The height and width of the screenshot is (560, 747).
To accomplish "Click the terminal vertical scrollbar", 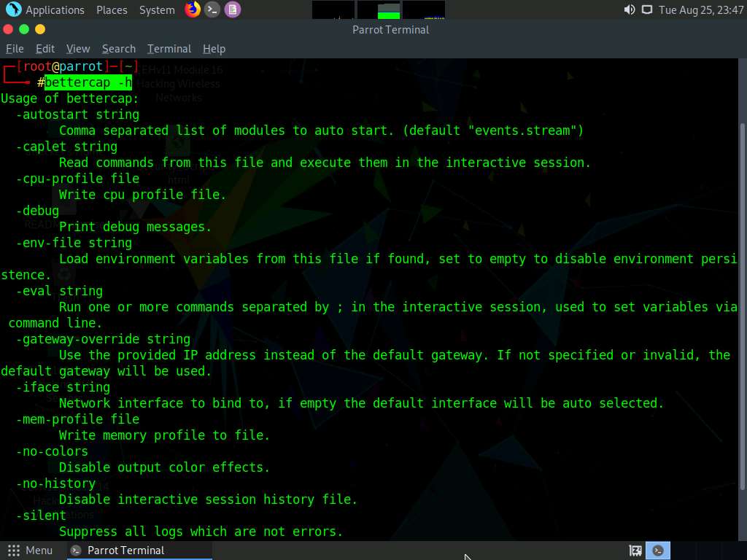I will click(742, 307).
